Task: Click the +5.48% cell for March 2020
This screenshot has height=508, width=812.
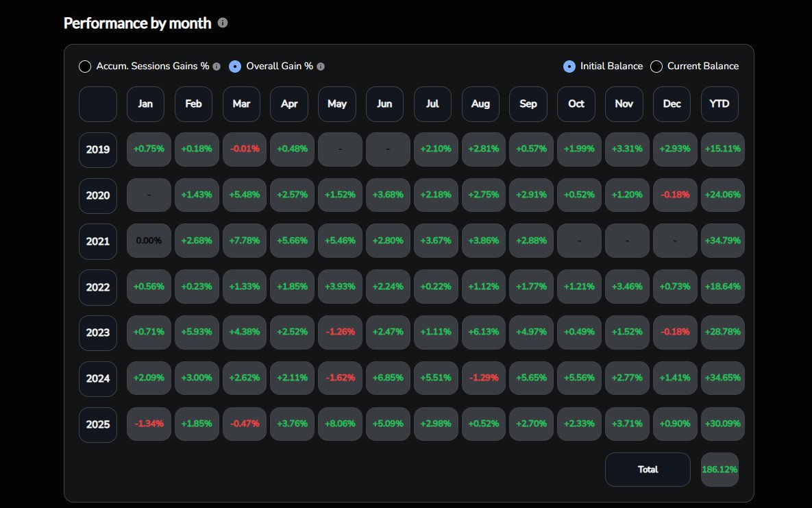Action: (x=245, y=195)
